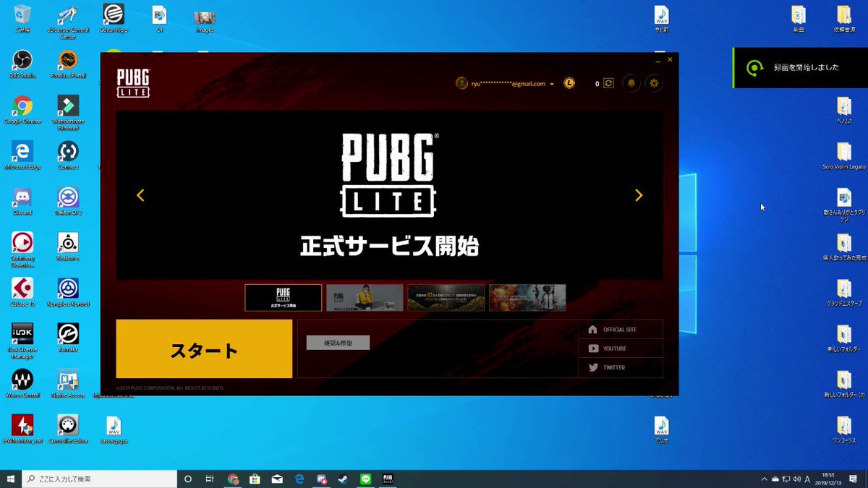Select the third banner thumbnail with gold coins
This screenshot has height=488, width=868.
tap(446, 298)
